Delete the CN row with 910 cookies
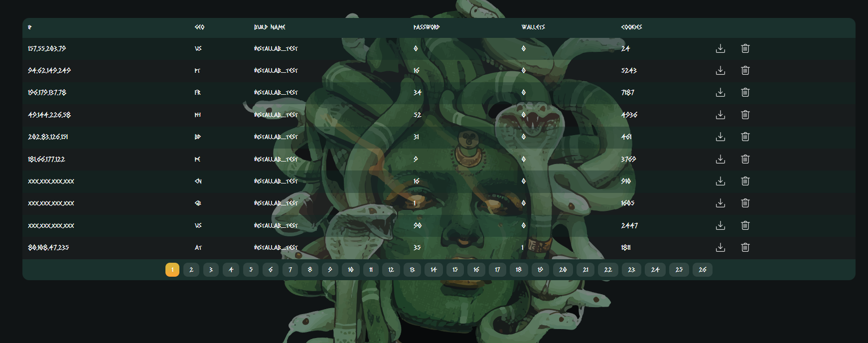 (x=745, y=181)
